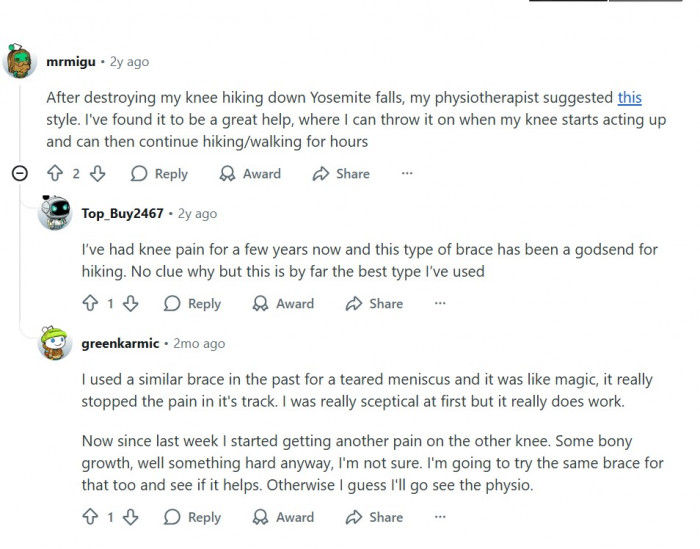Upvote greenkarmic's comment
The width and height of the screenshot is (700, 549).
click(90, 517)
